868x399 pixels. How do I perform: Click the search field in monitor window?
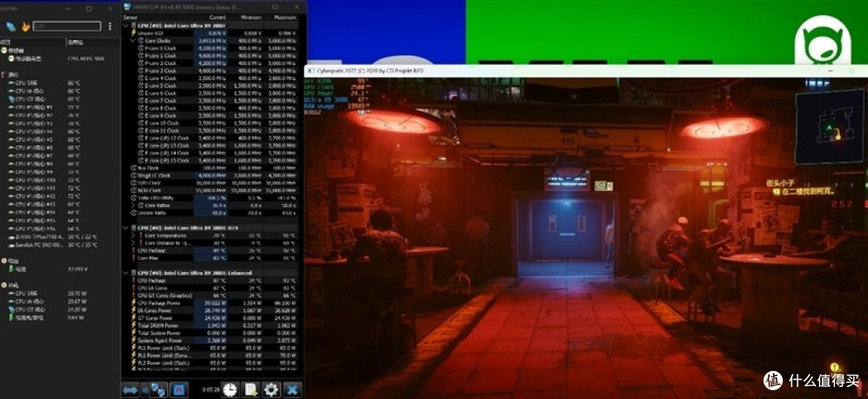[x=67, y=26]
